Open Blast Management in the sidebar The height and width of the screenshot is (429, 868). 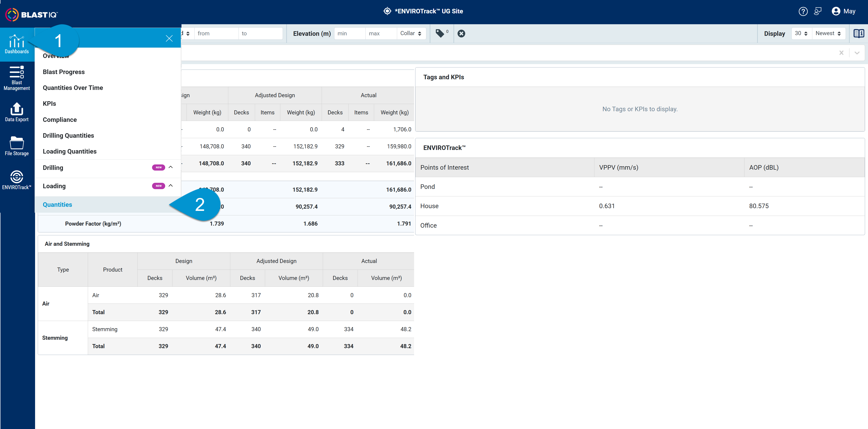coord(17,78)
